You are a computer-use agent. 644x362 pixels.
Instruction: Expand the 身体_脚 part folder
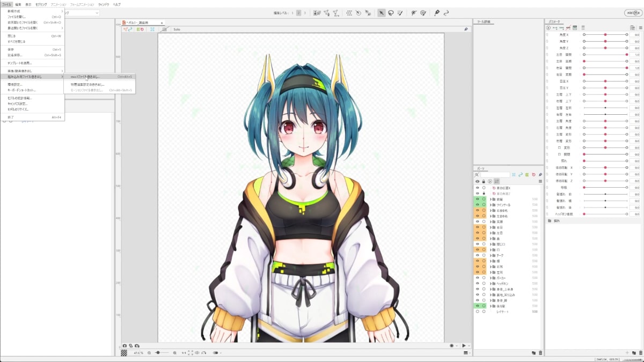[x=491, y=300]
